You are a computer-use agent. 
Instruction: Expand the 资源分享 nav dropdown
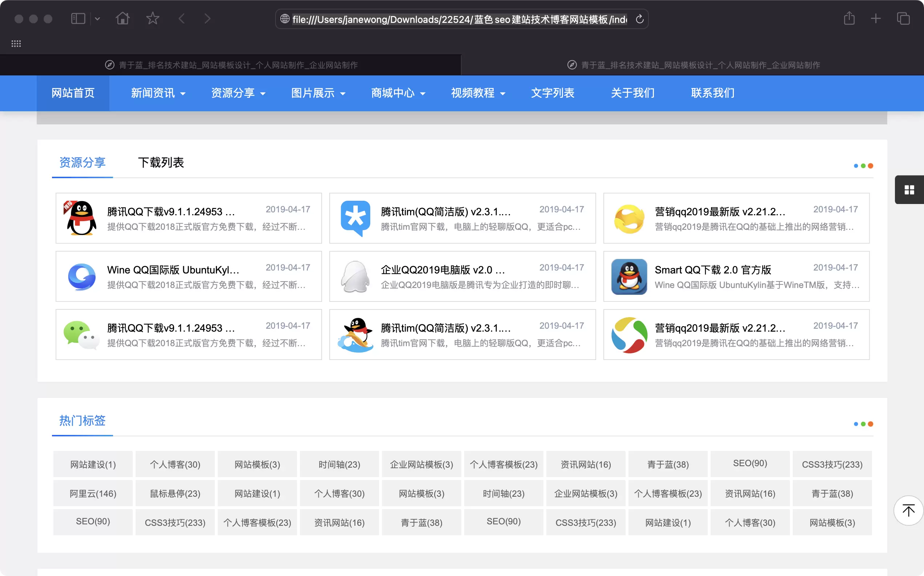[238, 93]
